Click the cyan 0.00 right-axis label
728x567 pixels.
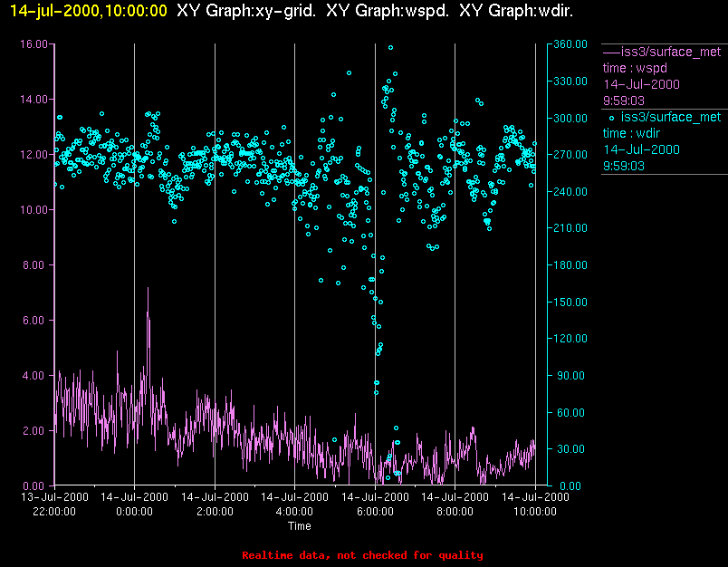[570, 486]
